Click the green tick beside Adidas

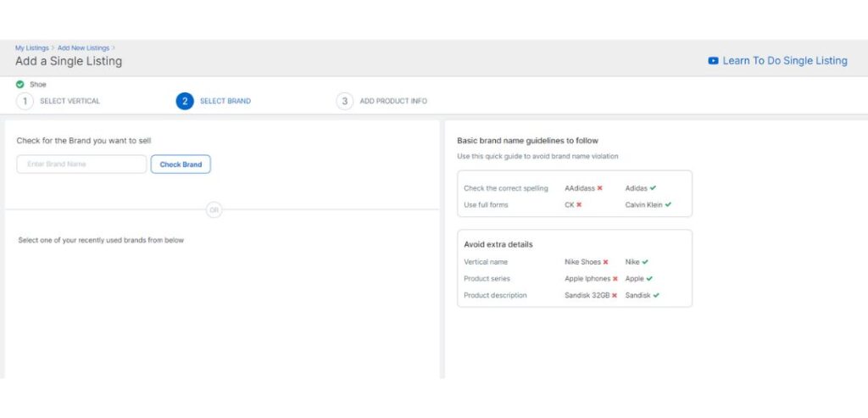pos(653,188)
